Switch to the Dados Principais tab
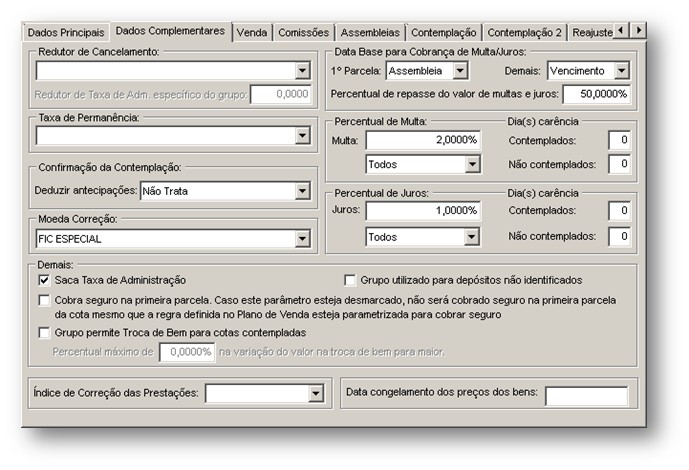This screenshot has width=689, height=470. pyautogui.click(x=66, y=33)
